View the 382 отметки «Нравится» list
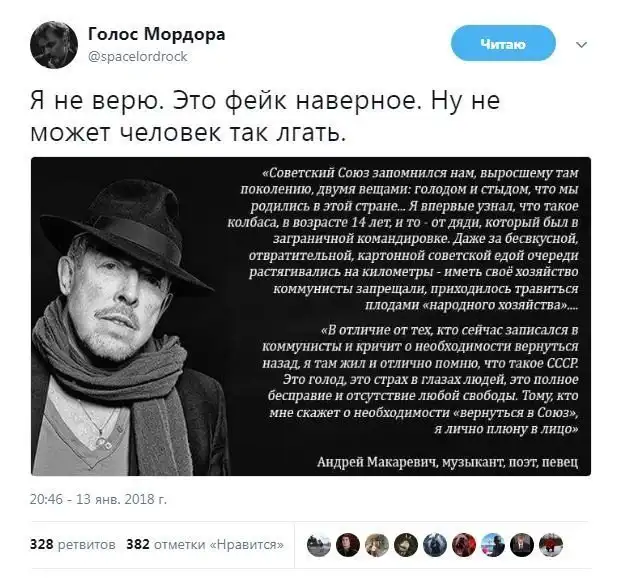The width and height of the screenshot is (626, 580). tap(205, 544)
